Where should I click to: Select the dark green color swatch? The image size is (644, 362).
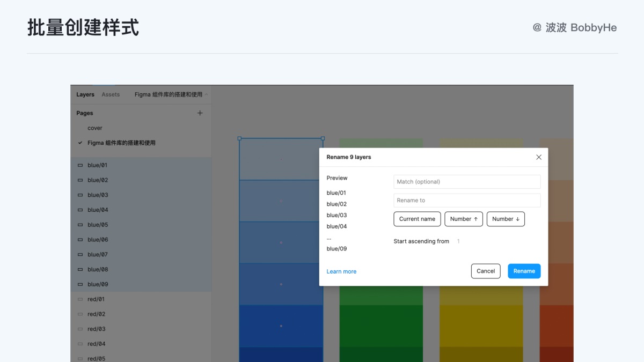(381, 326)
